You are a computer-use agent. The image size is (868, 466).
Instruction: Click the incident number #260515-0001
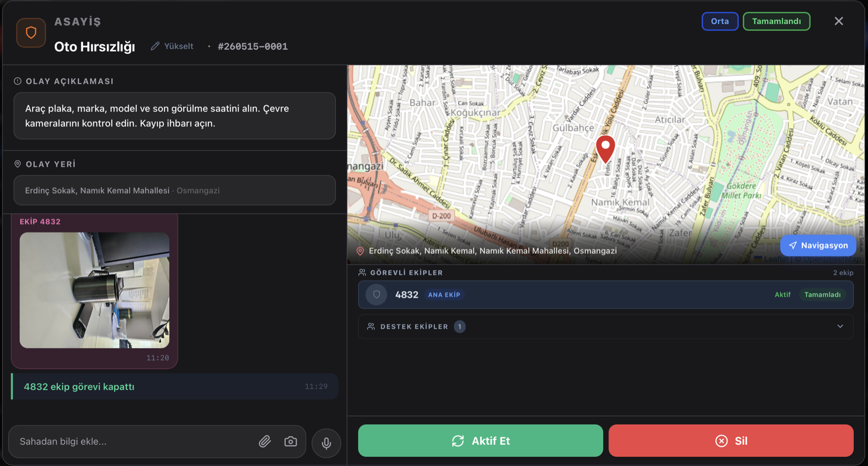point(253,47)
